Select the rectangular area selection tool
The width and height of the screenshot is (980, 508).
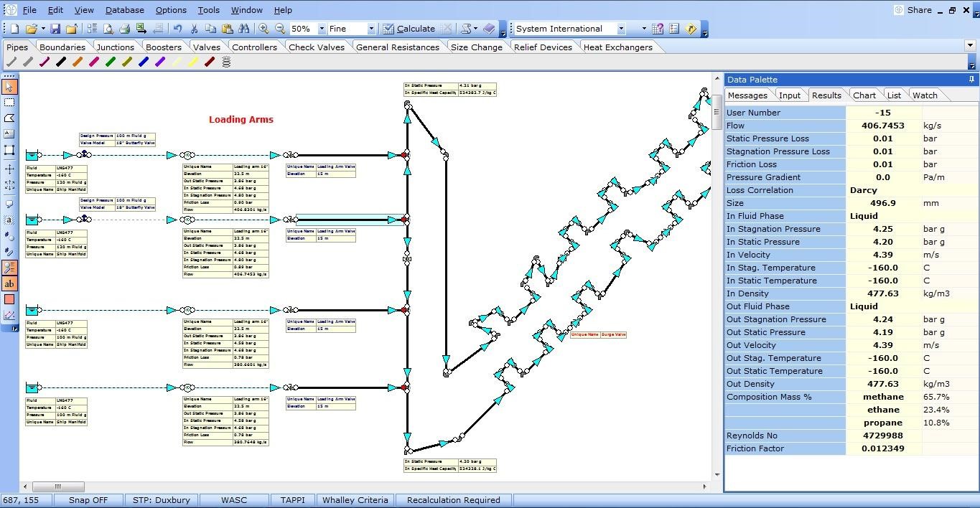pyautogui.click(x=9, y=103)
